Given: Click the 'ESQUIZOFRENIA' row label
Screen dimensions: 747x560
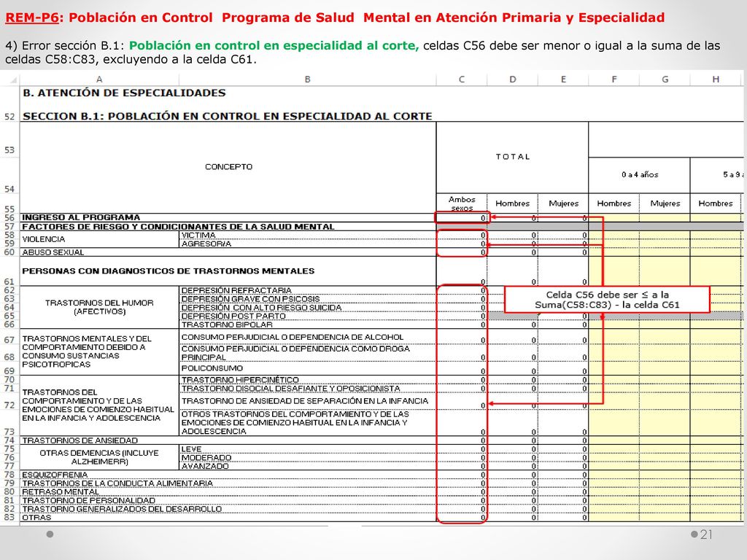Looking at the screenshot, I should (55, 475).
